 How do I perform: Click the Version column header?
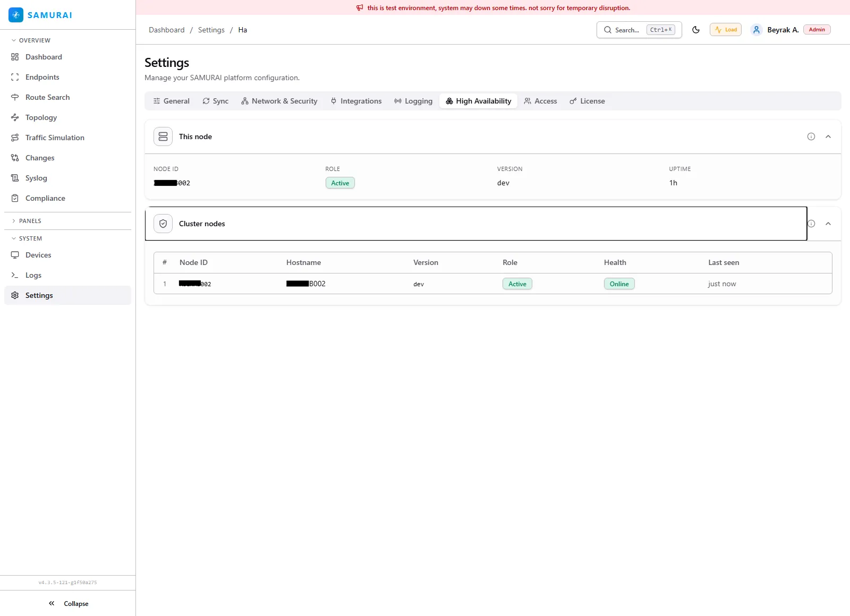click(x=426, y=262)
